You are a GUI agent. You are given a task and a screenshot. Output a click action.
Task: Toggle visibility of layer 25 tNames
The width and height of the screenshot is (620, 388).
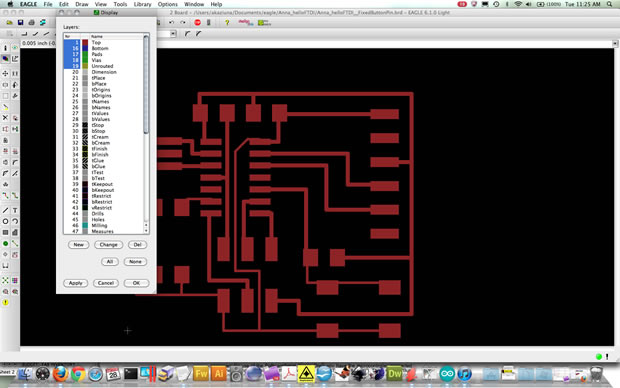click(x=71, y=102)
